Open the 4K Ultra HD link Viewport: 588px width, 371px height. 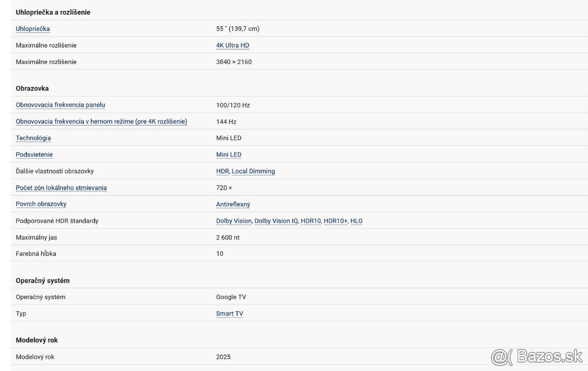click(233, 46)
